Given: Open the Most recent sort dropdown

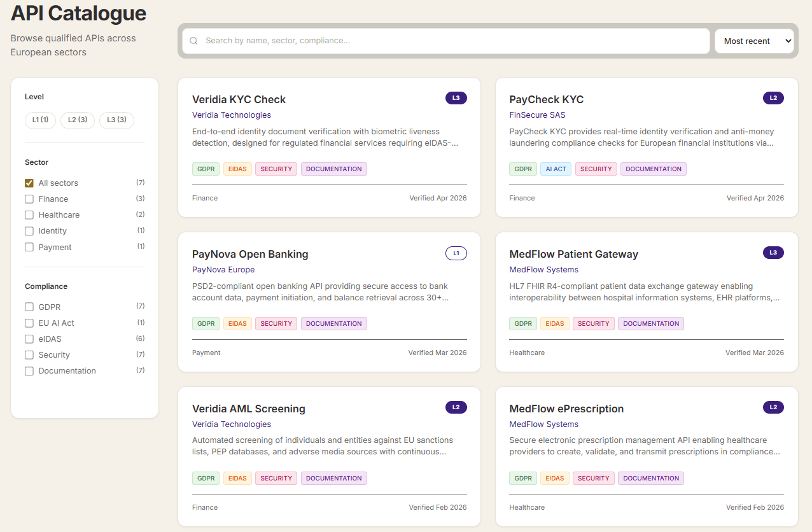Looking at the screenshot, I should tap(754, 41).
